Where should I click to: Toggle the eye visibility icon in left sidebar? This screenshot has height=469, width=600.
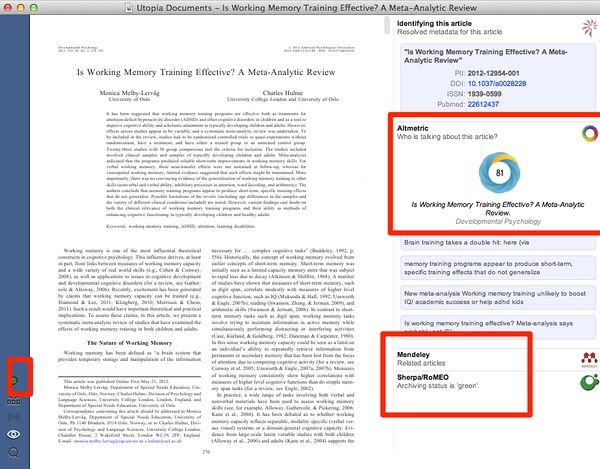(14, 433)
